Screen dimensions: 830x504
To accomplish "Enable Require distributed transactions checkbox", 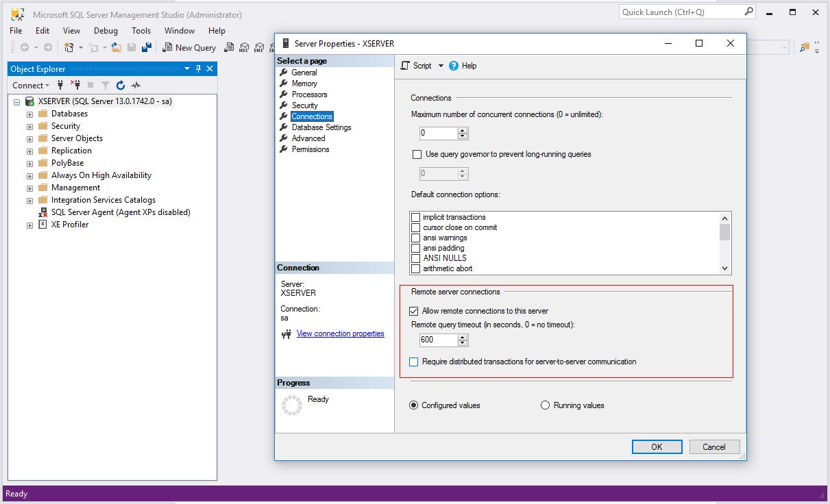I will tap(413, 362).
